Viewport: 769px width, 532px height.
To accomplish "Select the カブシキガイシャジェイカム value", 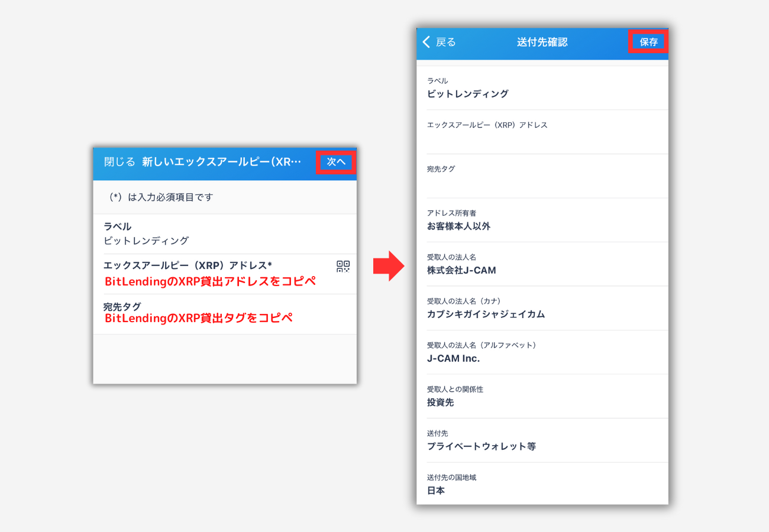I will (x=486, y=314).
